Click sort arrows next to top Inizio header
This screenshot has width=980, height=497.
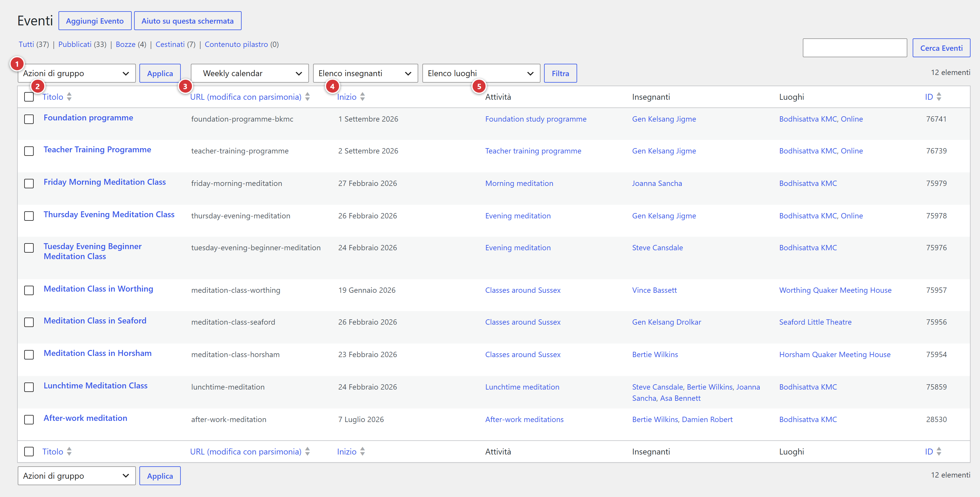click(x=363, y=97)
